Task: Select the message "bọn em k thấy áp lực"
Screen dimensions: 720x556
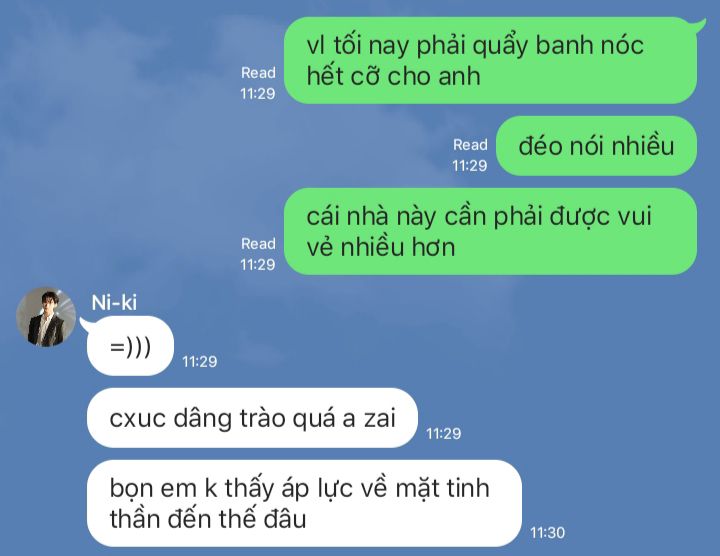Action: tap(304, 503)
